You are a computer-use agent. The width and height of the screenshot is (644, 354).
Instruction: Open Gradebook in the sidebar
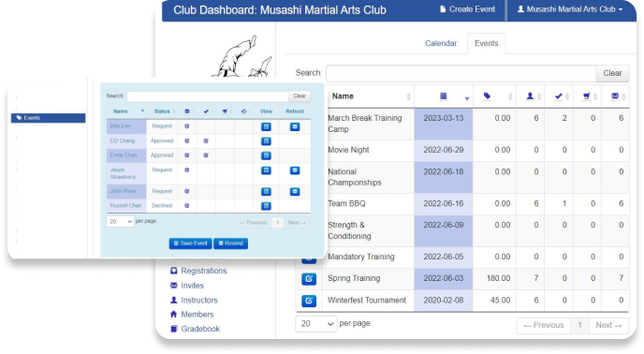pyautogui.click(x=195, y=330)
